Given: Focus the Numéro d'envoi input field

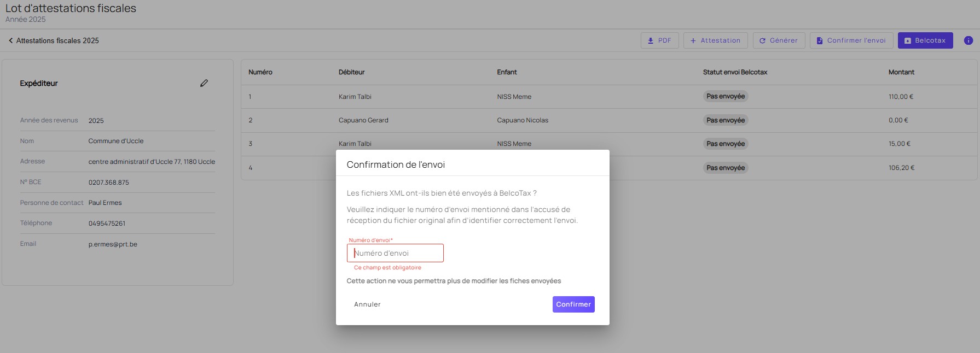Looking at the screenshot, I should (395, 253).
